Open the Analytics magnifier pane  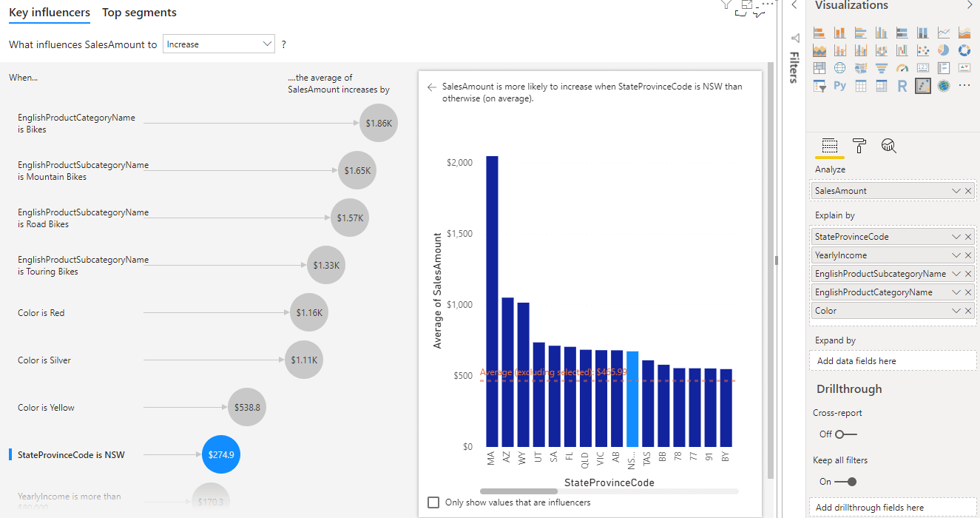coord(888,146)
